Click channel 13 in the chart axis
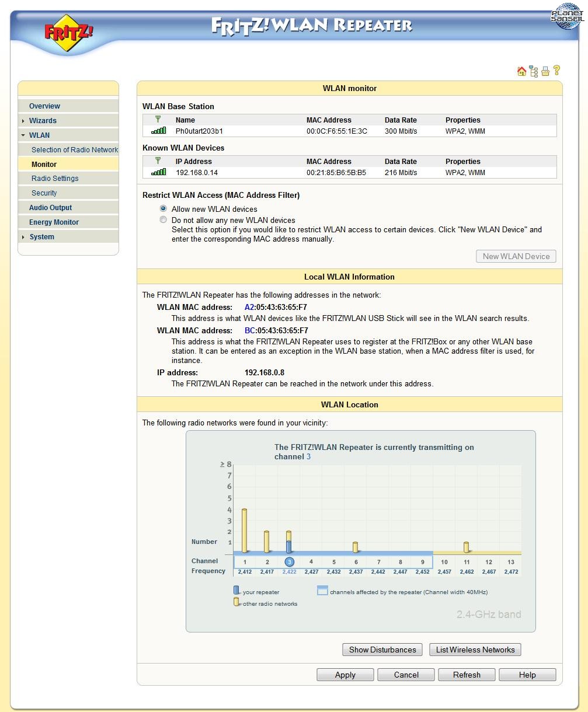The image size is (588, 712). (511, 562)
